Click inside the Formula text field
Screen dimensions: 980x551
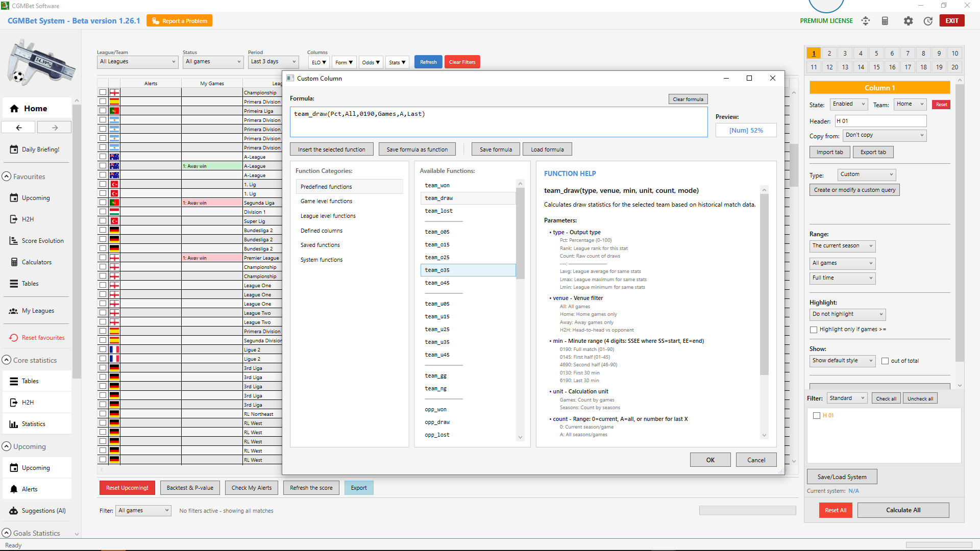499,121
